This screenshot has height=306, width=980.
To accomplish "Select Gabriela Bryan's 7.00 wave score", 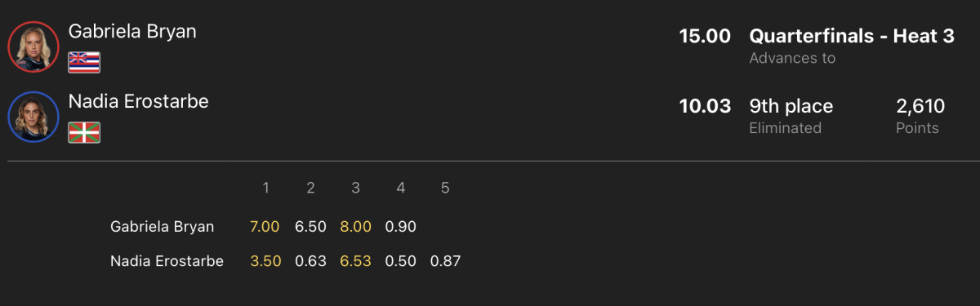I will (x=265, y=226).
